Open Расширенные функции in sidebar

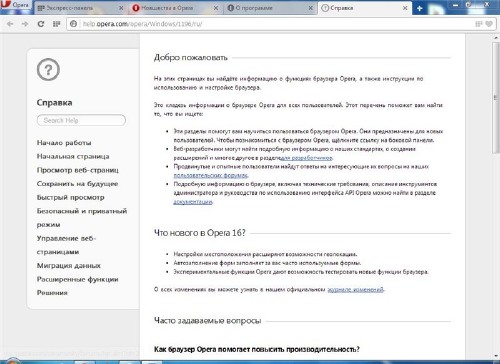coord(77,279)
